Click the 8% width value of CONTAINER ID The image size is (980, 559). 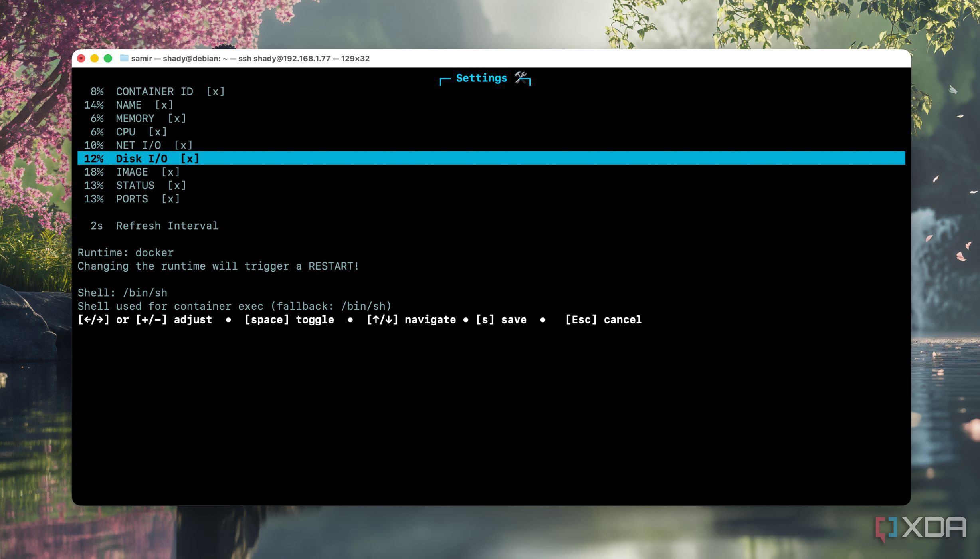[97, 91]
